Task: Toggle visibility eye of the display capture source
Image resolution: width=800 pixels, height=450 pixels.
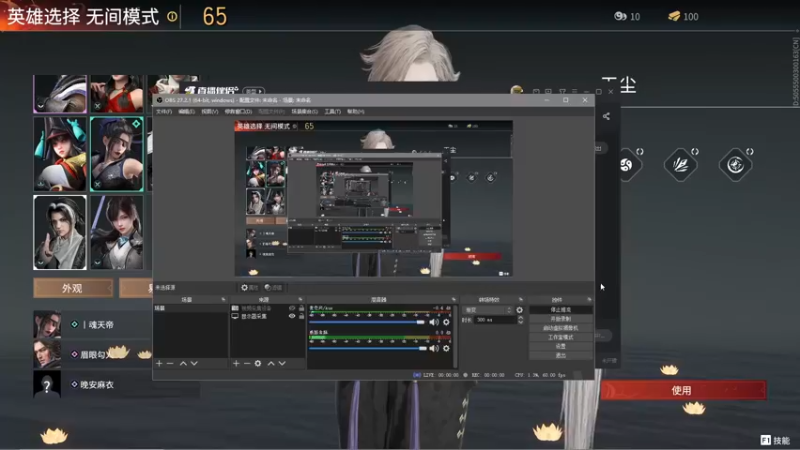Action: click(292, 316)
